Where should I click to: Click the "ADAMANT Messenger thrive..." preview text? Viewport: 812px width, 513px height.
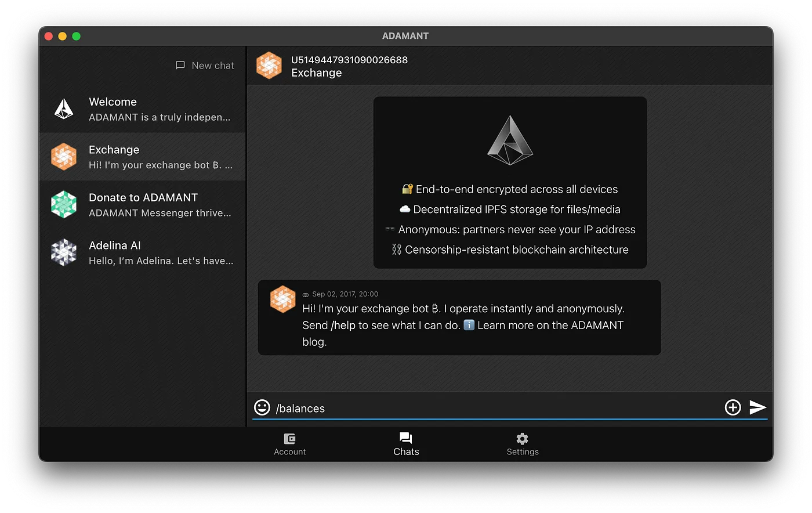[160, 213]
